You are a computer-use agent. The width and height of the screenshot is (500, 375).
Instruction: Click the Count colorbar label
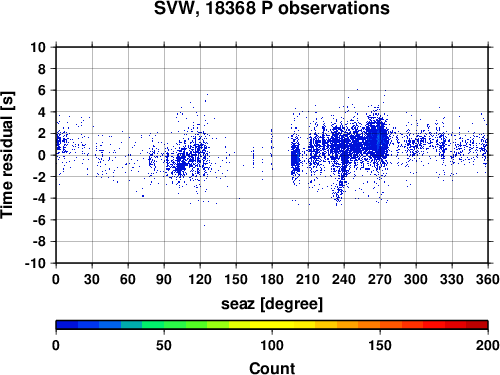tap(272, 368)
